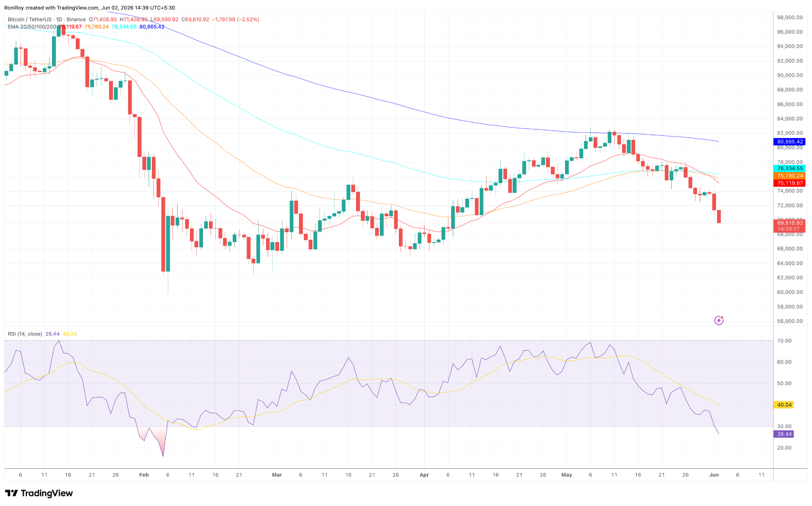Screen dimensions: 812x506
Task: Click the 56,000.00 price axis label
Action: tap(790, 321)
